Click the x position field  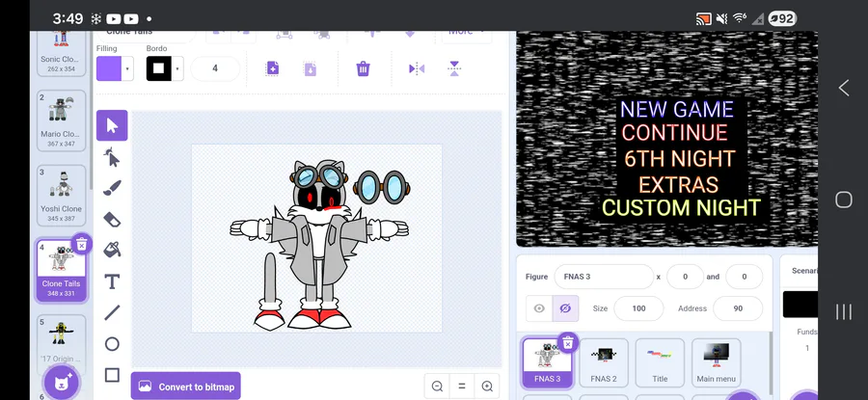685,277
